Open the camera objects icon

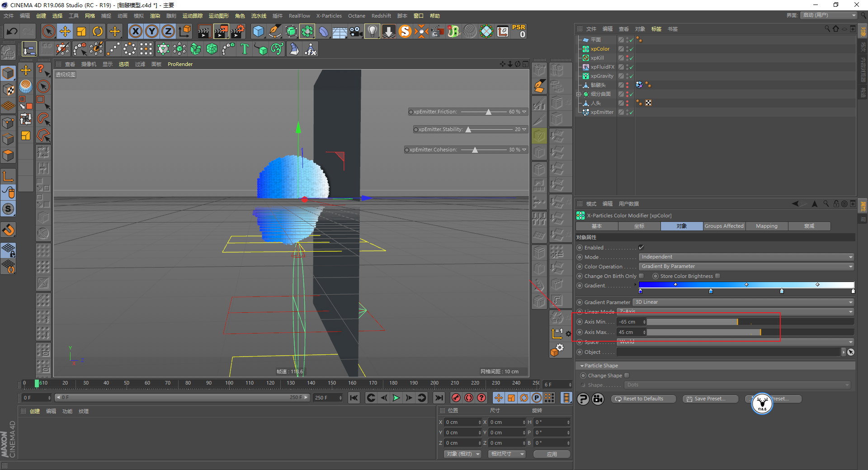point(356,31)
